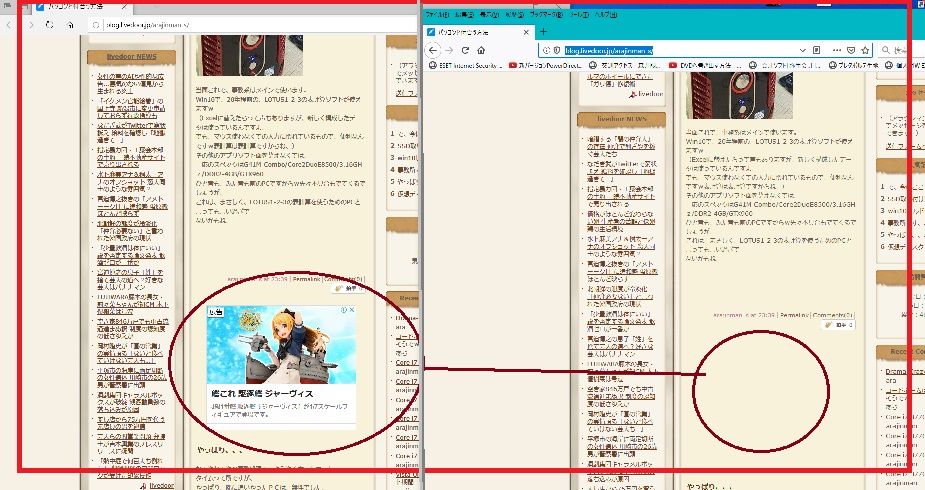
Task: Open the home page in Edge
Action: [70, 25]
